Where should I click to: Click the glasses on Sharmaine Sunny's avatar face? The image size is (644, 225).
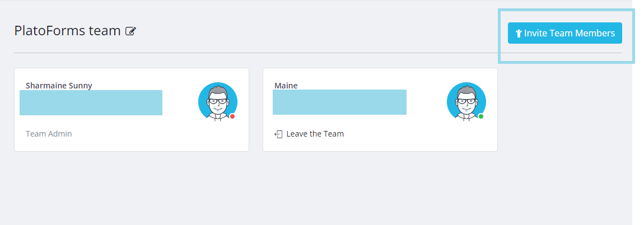click(218, 102)
